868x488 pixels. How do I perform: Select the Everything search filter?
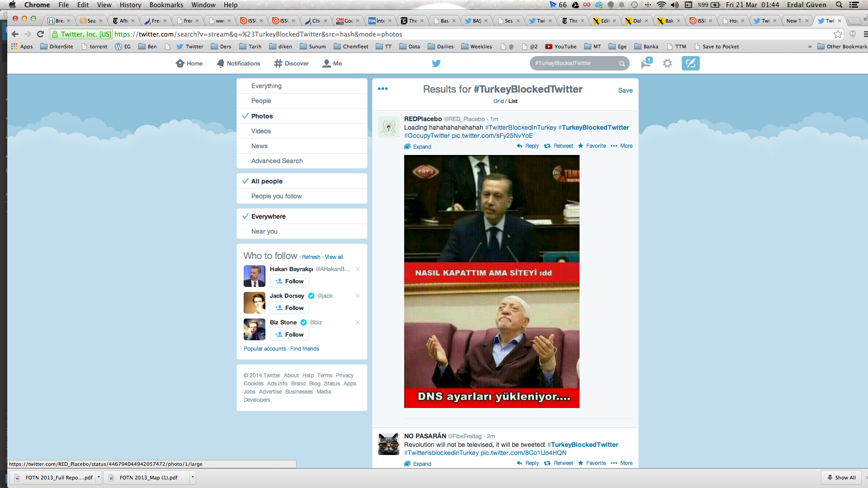302,86
